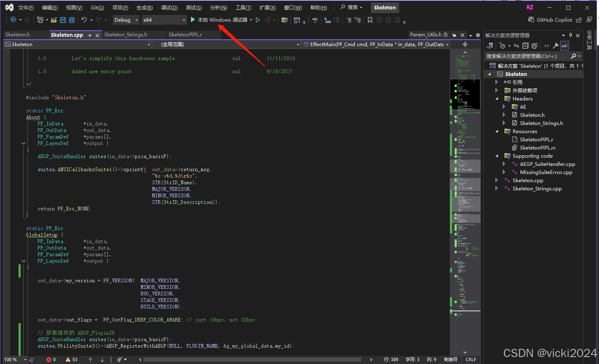Click sync with active document arrows icon
The height and width of the screenshot is (364, 599).
pyautogui.click(x=516, y=46)
